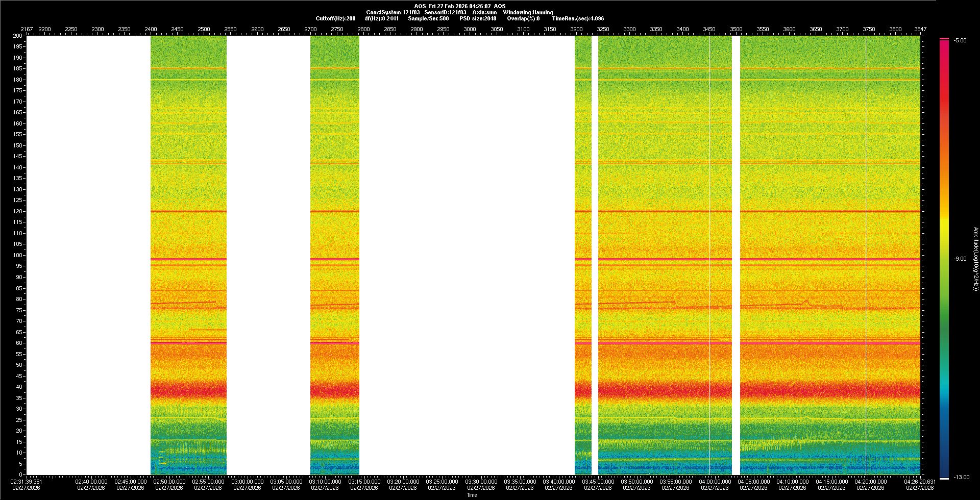
Task: Click the dark blue bottom of the colorbar
Action: tap(944, 472)
